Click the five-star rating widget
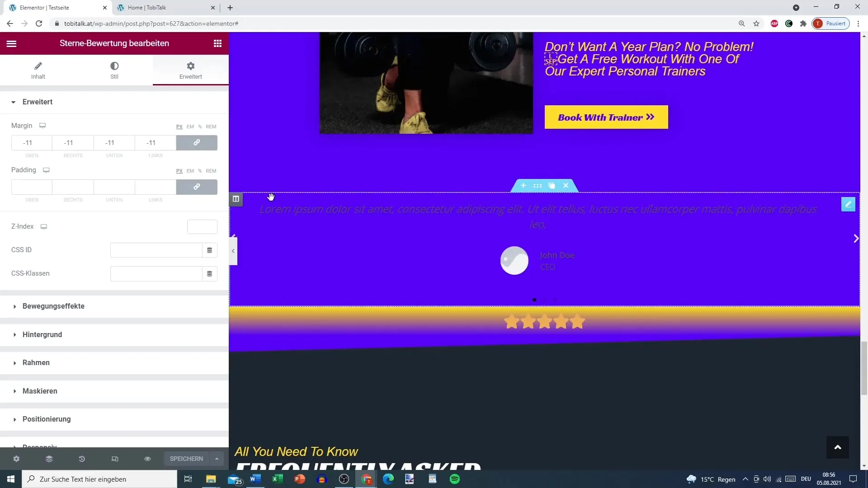The height and width of the screenshot is (488, 868). [x=544, y=322]
